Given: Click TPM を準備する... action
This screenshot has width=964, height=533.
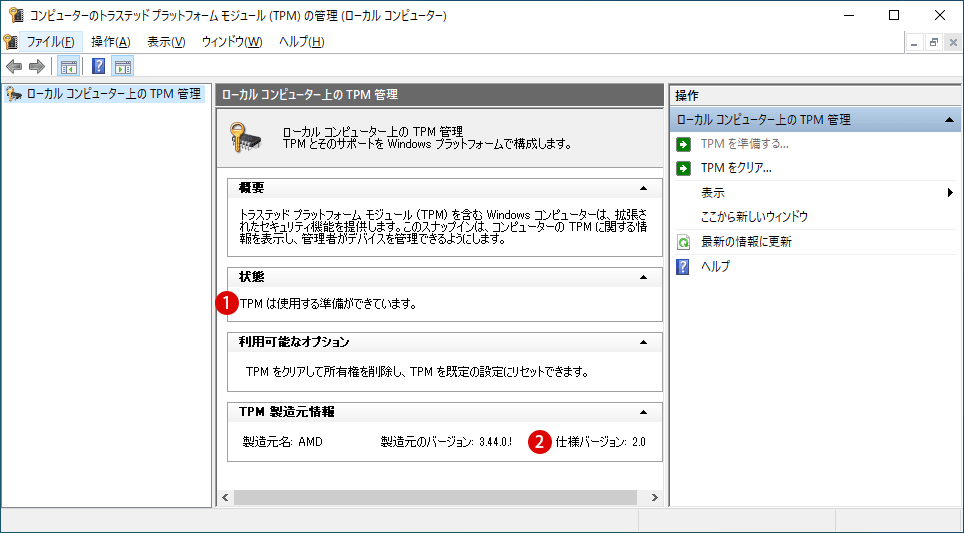Looking at the screenshot, I should coord(745,144).
